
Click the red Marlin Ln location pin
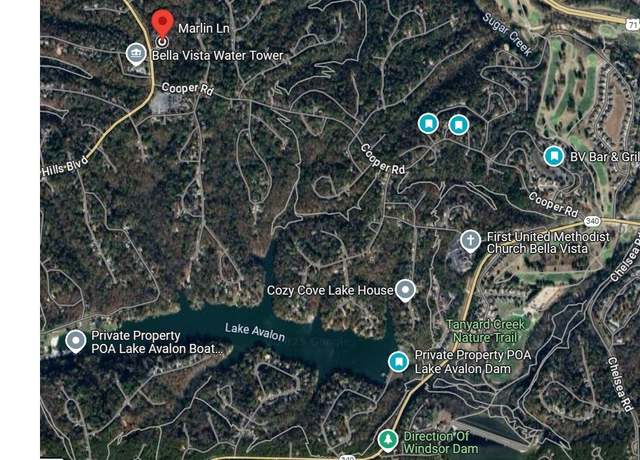coord(162,23)
